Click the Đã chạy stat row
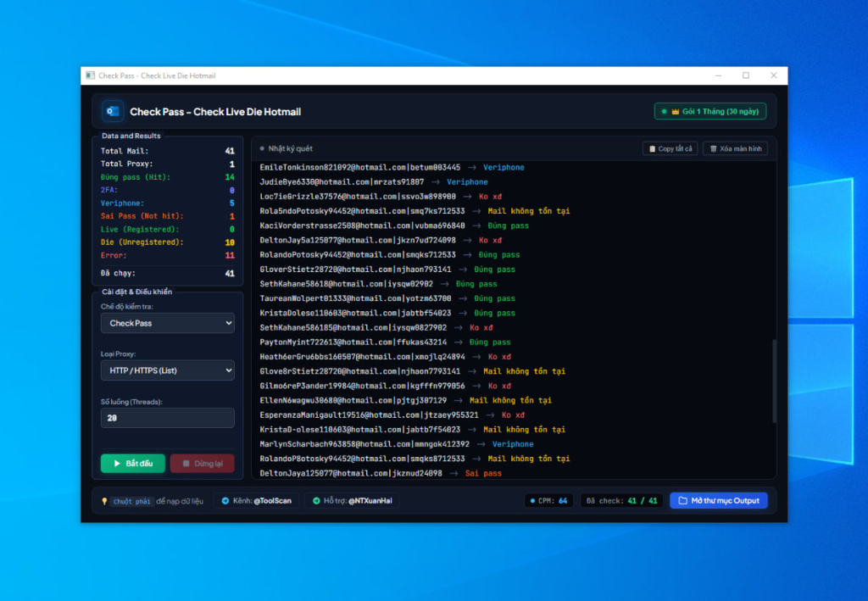 (167, 274)
